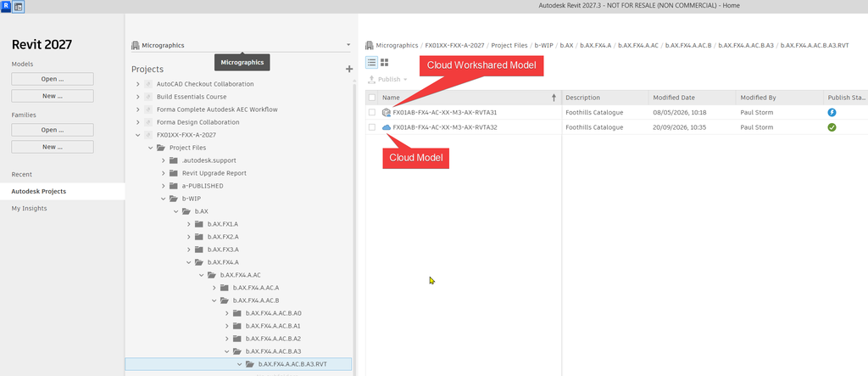Open the Recent section
This screenshot has height=376, width=868.
coord(21,174)
